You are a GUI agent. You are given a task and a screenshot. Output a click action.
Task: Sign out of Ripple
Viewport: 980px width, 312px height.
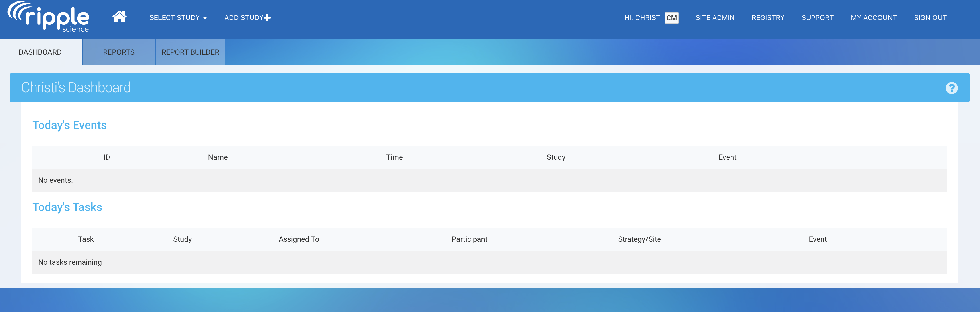coord(930,18)
